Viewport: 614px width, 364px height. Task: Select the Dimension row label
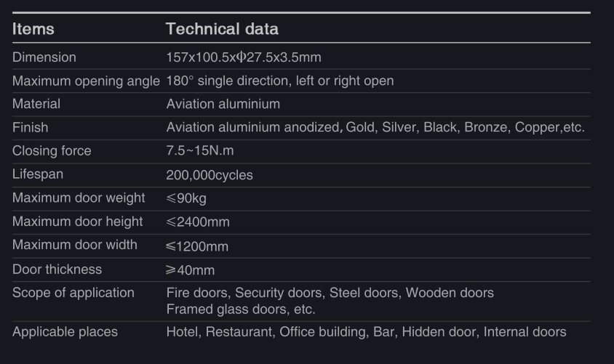click(x=44, y=57)
